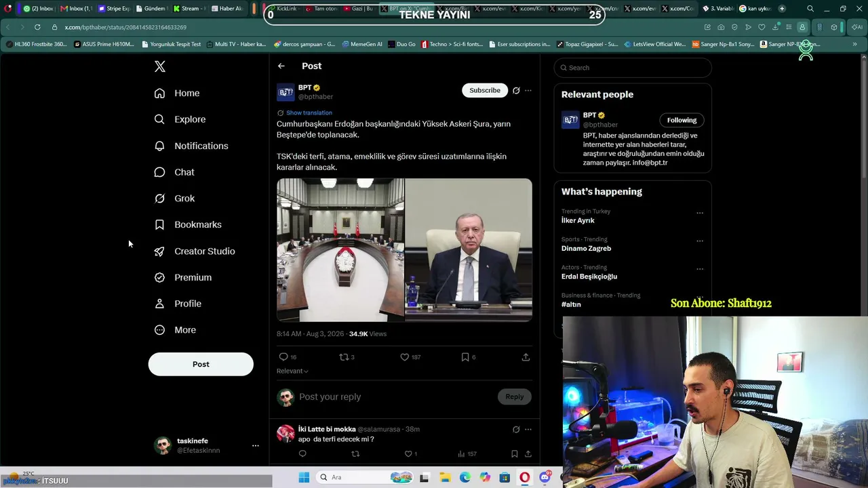Subscribe to the BPT account
Screen dimensions: 868x488
pyautogui.click(x=485, y=90)
